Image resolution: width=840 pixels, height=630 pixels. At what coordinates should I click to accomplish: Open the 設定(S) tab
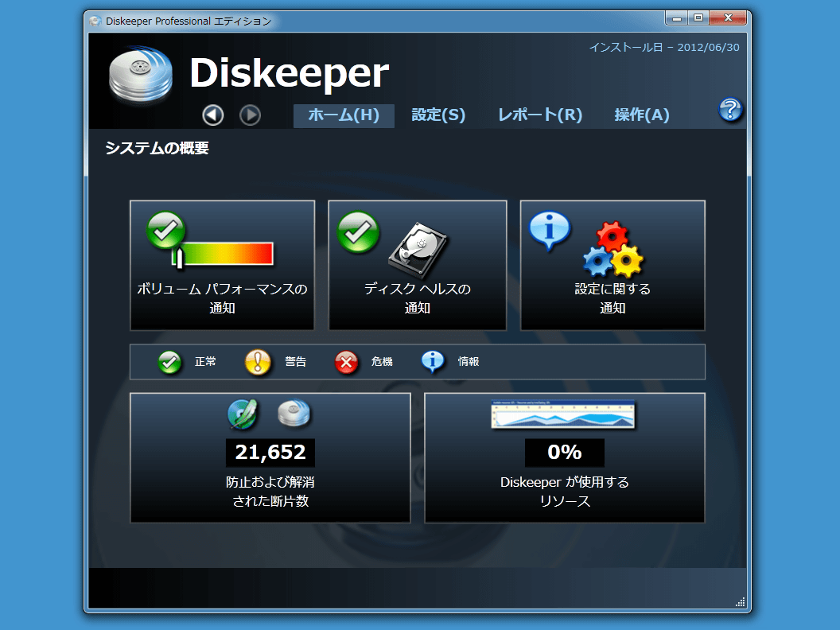[438, 115]
